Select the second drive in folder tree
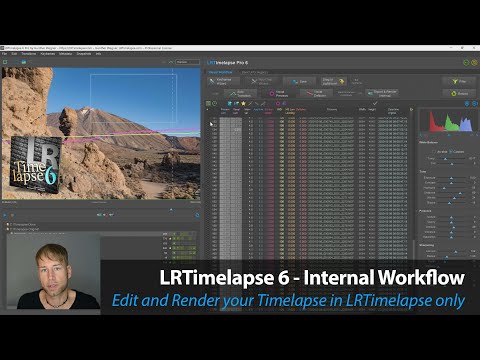The width and height of the screenshot is (480, 360). tap(23, 229)
